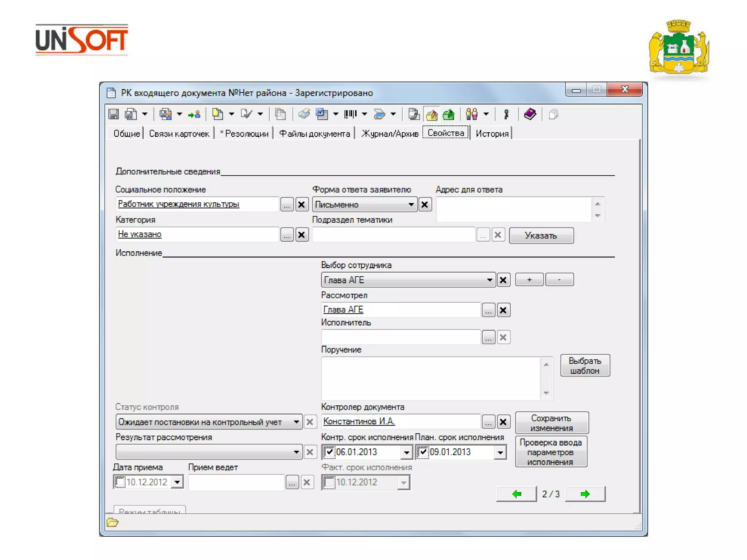The width and height of the screenshot is (747, 560).
Task: Expand the Форма ответа заявителю dropdown
Action: pyautogui.click(x=411, y=205)
